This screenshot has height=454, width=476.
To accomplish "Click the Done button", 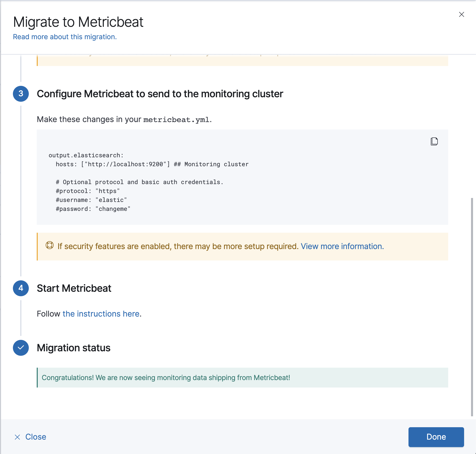I will point(436,437).
